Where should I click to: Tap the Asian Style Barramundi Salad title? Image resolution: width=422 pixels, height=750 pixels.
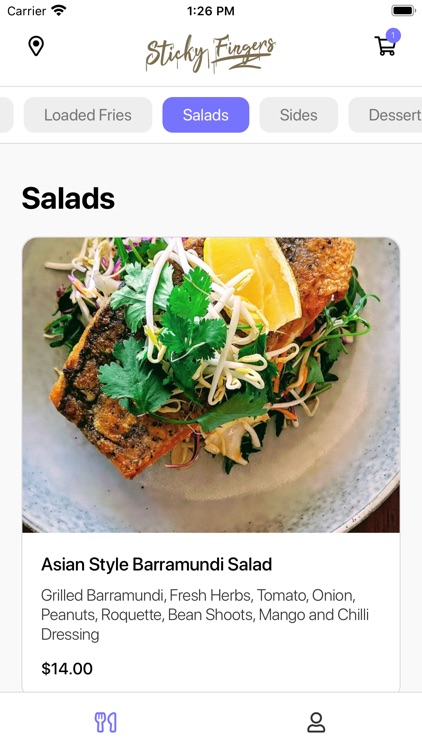156,564
